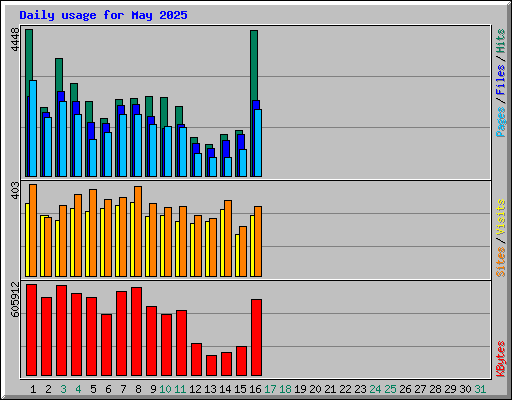512x400 pixels.
Task: Click day 22 on the x-axis
Action: (x=345, y=389)
